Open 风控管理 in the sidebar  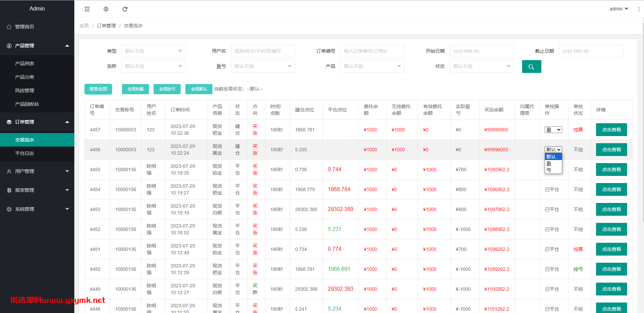point(37,90)
